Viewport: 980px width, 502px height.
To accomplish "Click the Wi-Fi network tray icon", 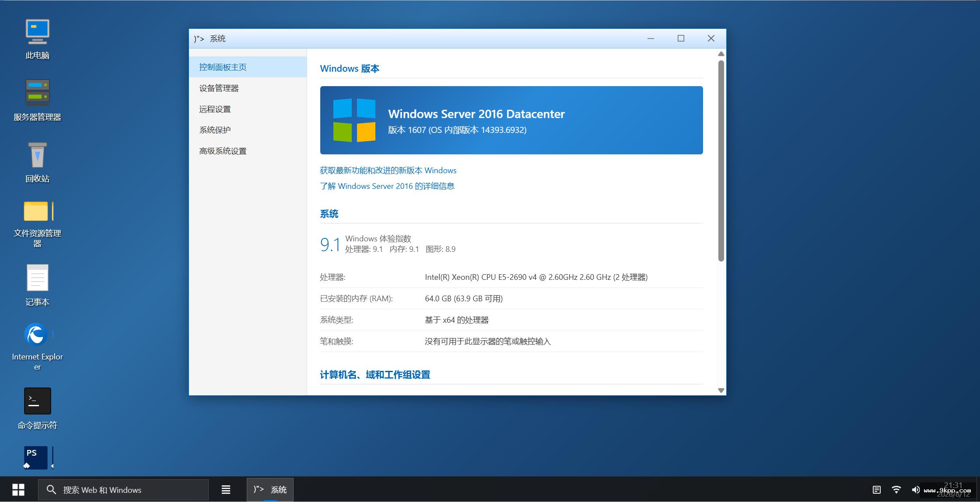I will point(896,490).
